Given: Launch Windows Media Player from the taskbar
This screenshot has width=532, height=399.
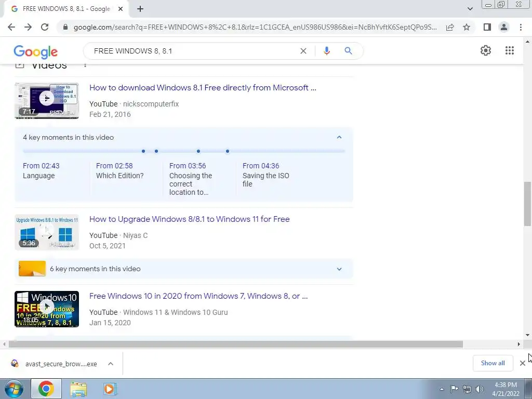Looking at the screenshot, I should pos(109,389).
